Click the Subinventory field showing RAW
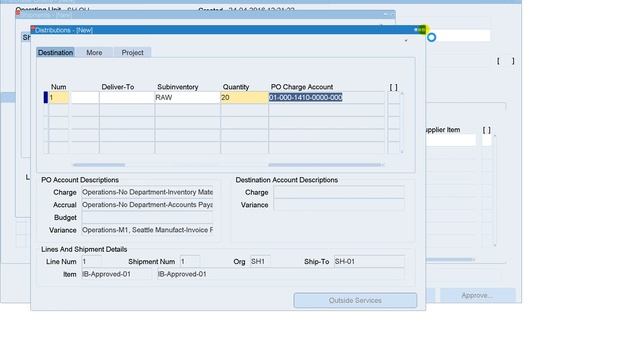The height and width of the screenshot is (360, 640). [x=187, y=98]
